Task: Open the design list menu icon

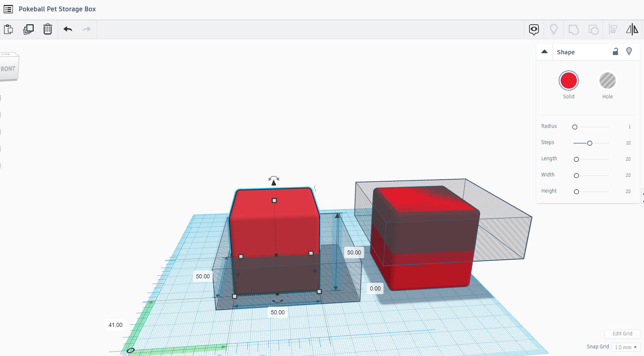Action: (8, 9)
